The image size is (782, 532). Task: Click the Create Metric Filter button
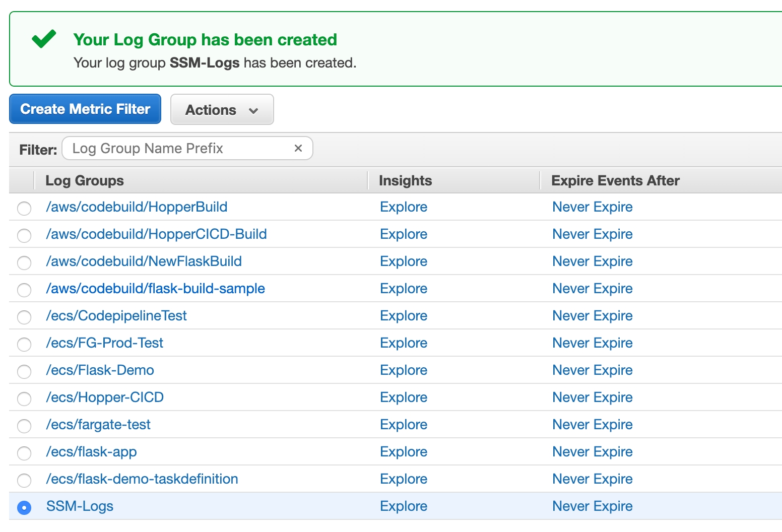(x=85, y=109)
